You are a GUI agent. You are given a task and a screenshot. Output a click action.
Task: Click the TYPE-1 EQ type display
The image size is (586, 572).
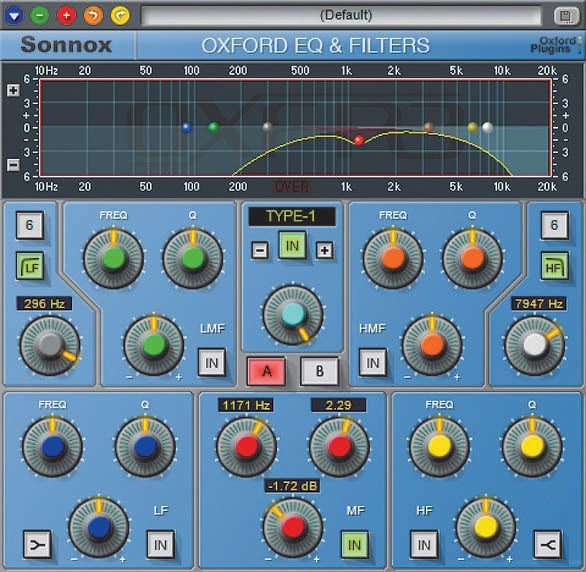(292, 217)
